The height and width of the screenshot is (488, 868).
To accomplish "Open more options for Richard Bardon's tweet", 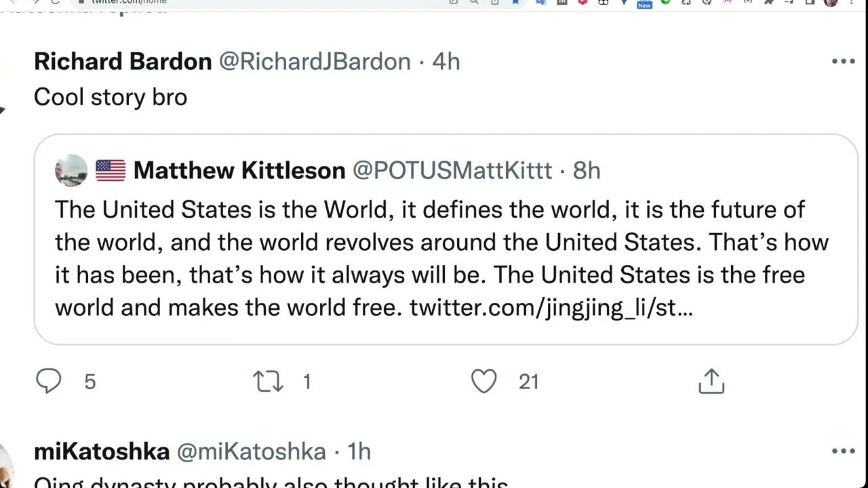I will [843, 62].
